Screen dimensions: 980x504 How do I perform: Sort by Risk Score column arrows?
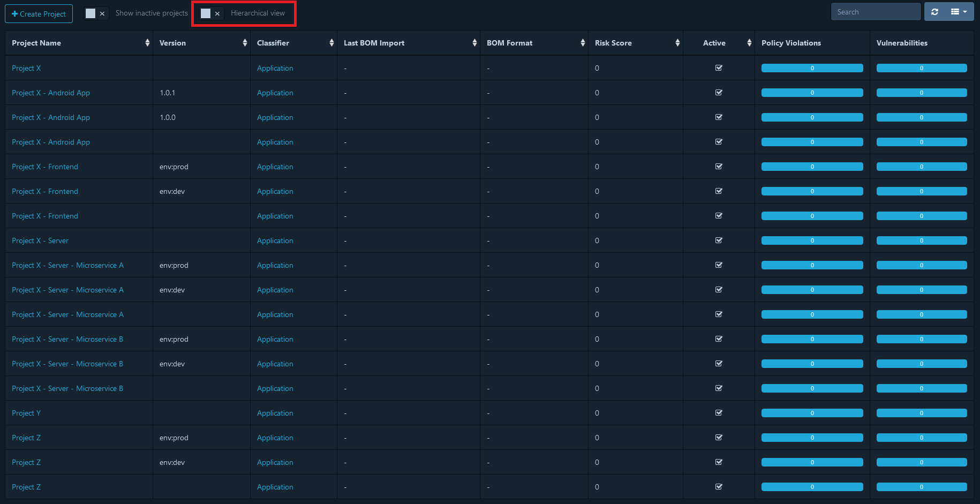[x=677, y=43]
